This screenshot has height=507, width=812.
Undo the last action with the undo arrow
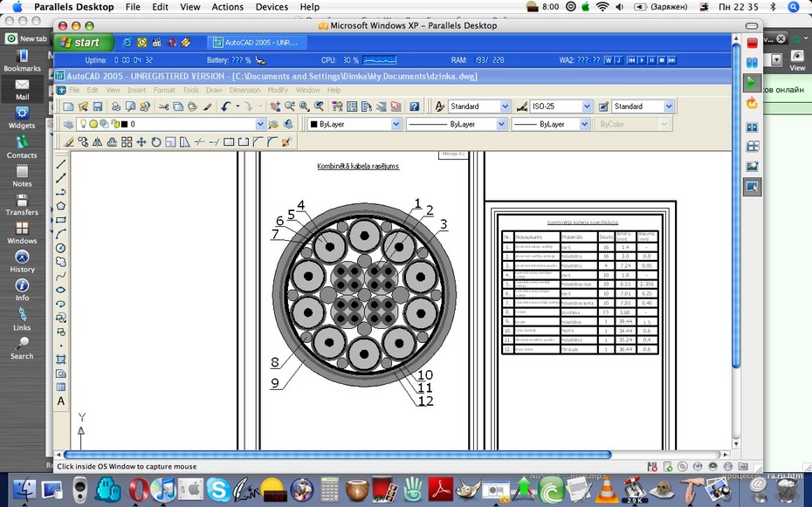[x=225, y=106]
